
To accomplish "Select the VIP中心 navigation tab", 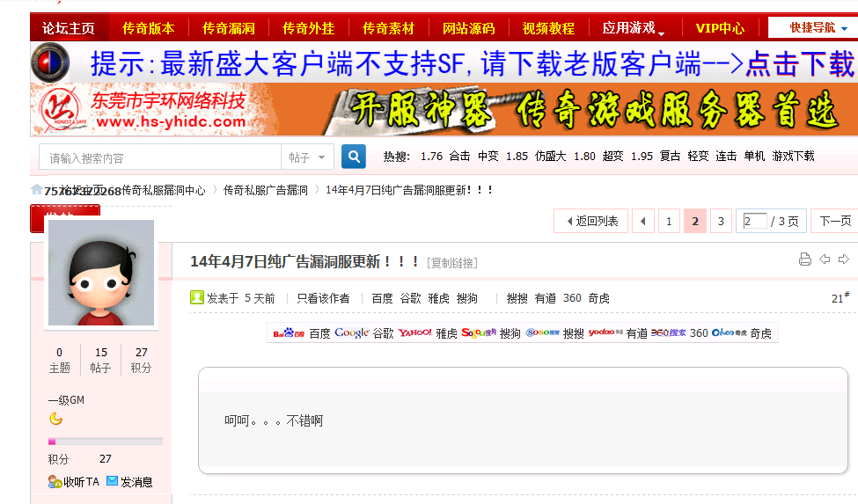I will pos(720,28).
